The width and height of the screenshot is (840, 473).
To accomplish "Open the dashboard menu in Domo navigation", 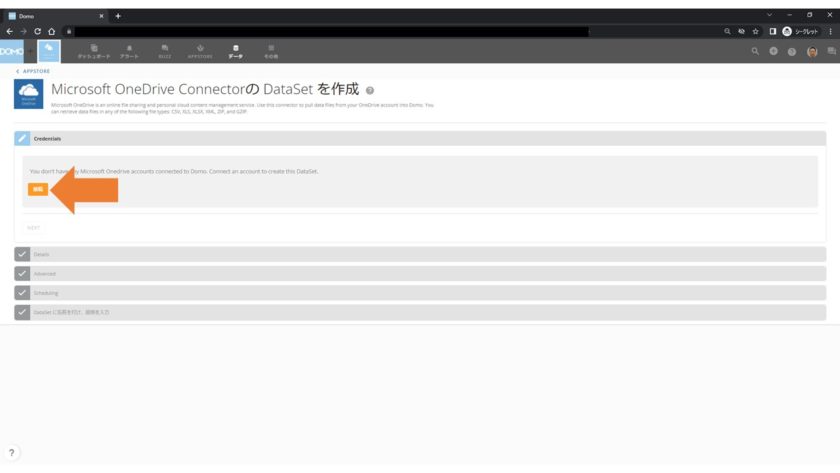I will click(94, 51).
